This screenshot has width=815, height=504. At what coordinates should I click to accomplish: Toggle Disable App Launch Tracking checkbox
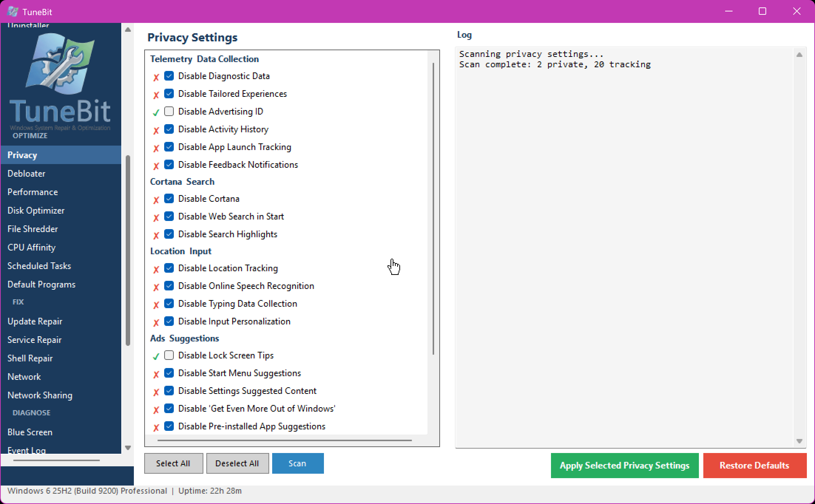pos(169,147)
